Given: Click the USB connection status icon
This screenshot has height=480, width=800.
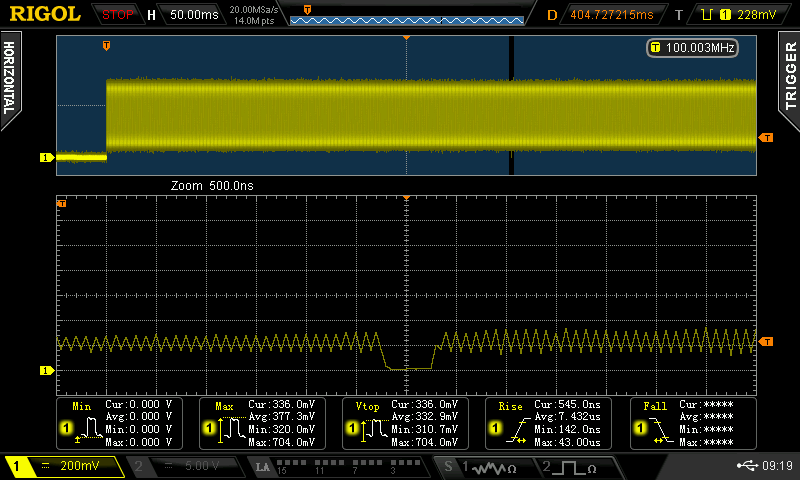Looking at the screenshot, I should 748,466.
